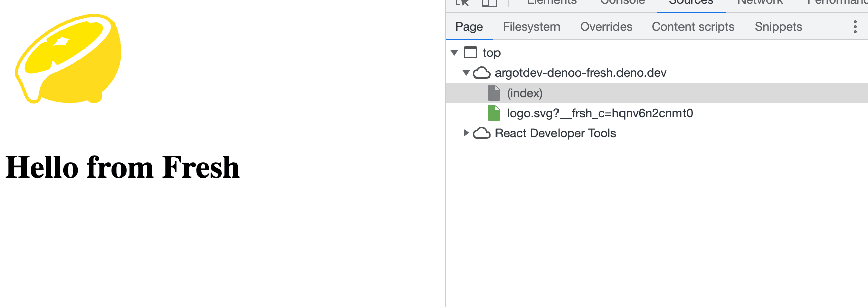
Task: Click the Fresh lemon logo image
Action: point(69,58)
